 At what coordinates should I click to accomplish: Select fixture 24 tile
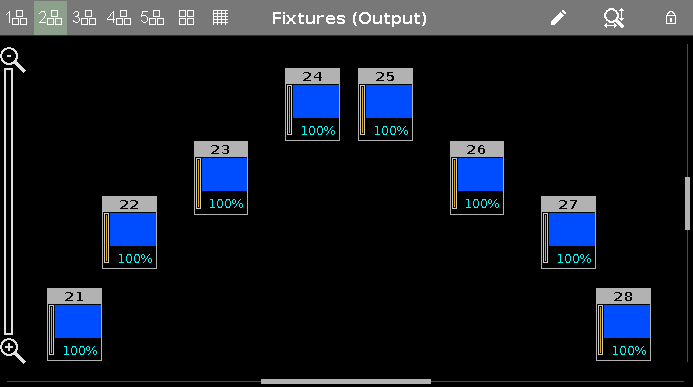click(x=312, y=104)
